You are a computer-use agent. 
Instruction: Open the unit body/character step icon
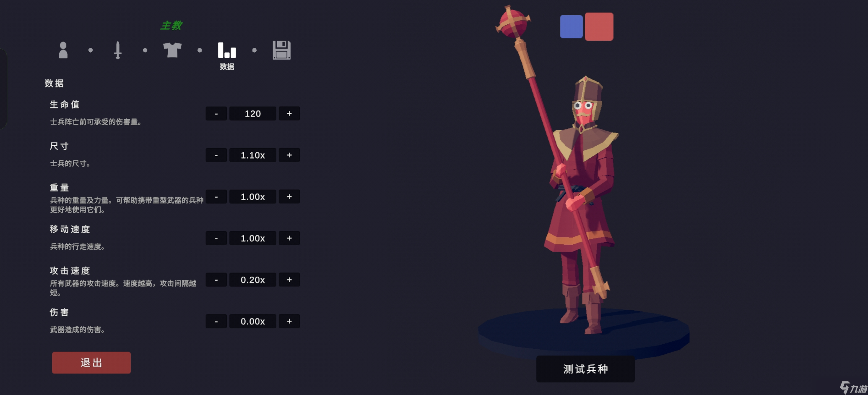tap(63, 50)
